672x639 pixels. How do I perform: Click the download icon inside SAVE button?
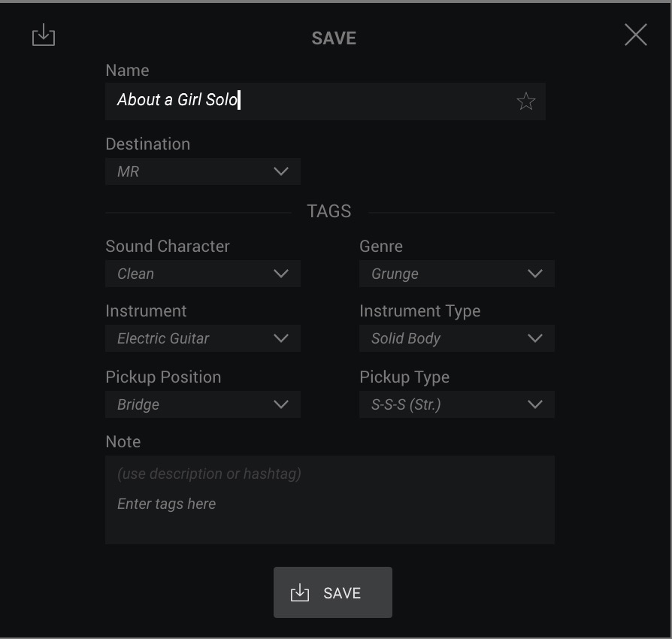(x=300, y=592)
